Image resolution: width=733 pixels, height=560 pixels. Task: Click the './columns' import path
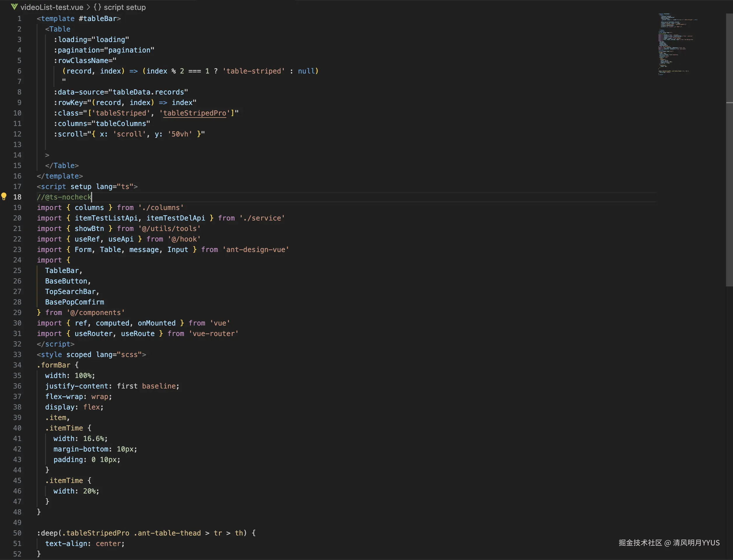[x=161, y=207]
